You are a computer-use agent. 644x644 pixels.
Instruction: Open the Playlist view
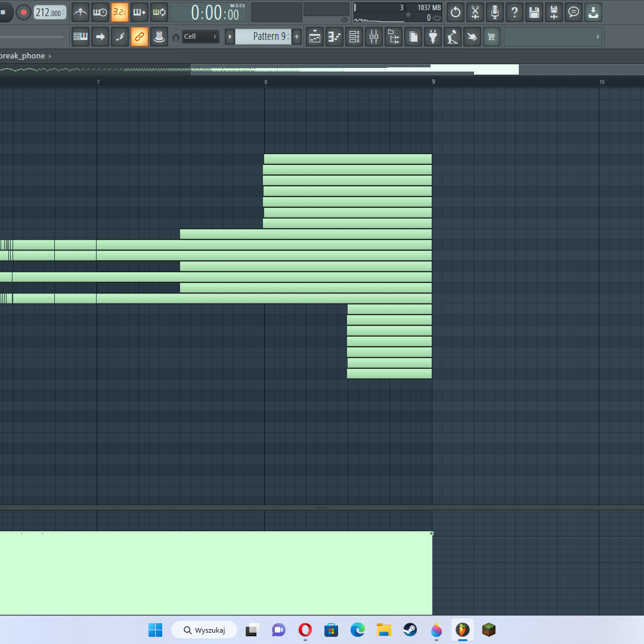click(315, 37)
